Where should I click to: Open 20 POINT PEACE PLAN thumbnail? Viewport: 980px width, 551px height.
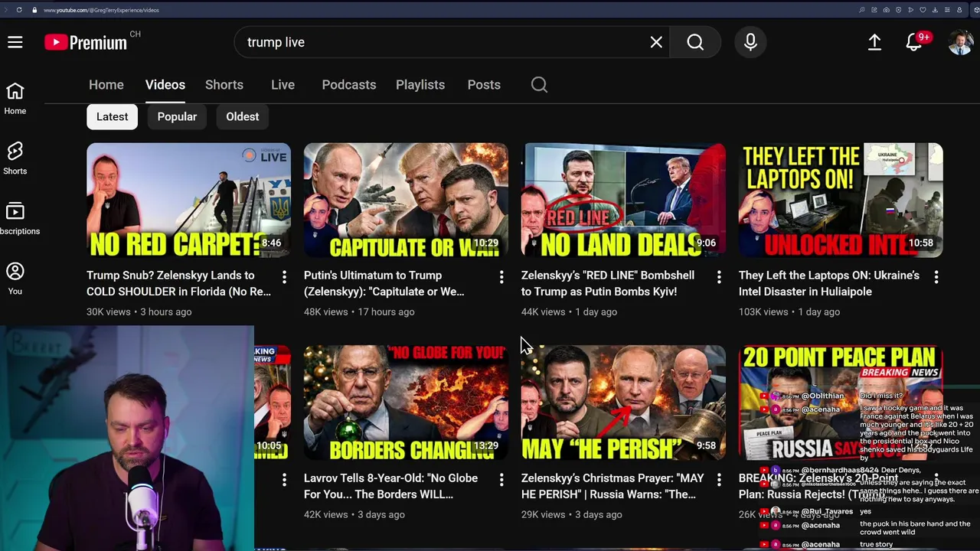point(841,403)
